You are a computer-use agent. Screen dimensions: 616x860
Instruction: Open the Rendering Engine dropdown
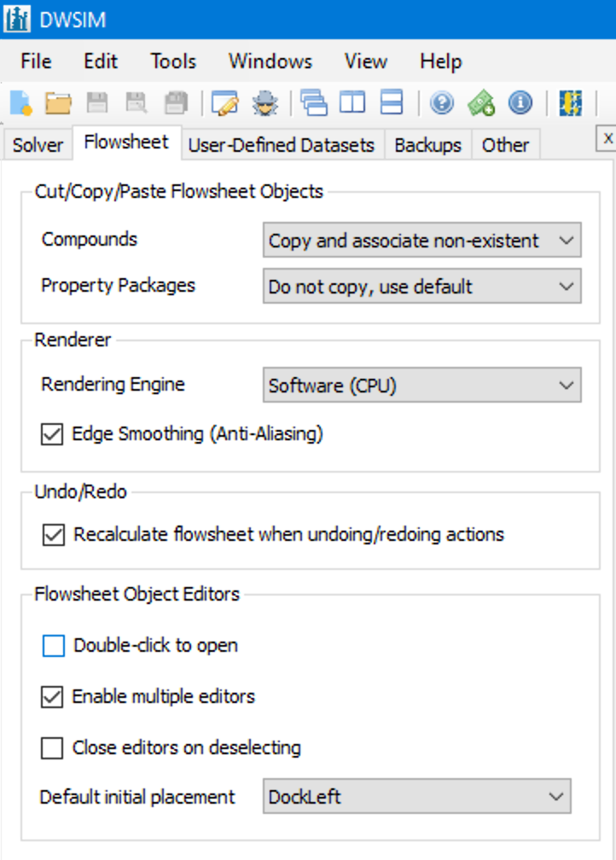click(x=564, y=385)
